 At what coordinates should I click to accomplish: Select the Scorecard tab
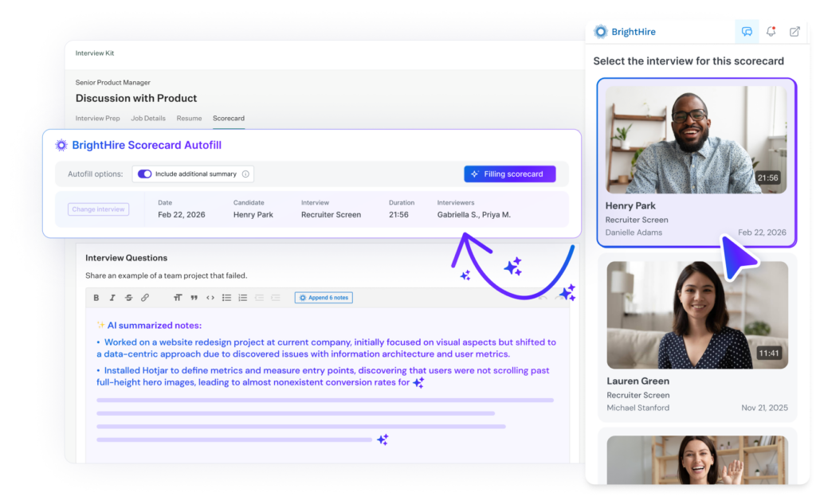pyautogui.click(x=229, y=119)
